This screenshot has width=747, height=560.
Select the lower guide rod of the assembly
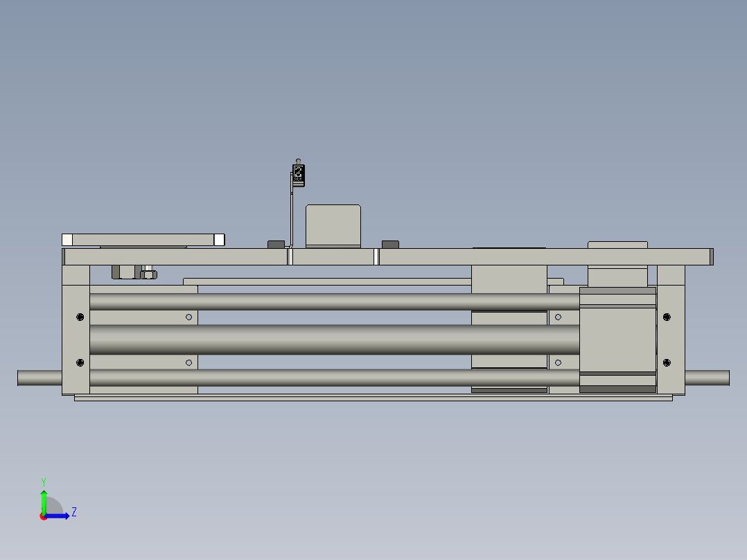click(335, 378)
